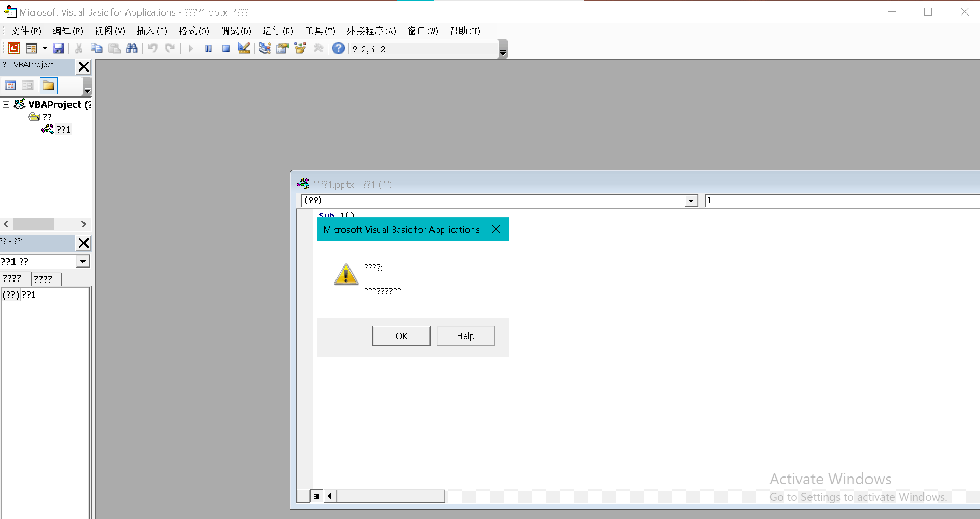This screenshot has height=519, width=980.
Task: Open the standard toolbar options arrow
Action: point(502,49)
